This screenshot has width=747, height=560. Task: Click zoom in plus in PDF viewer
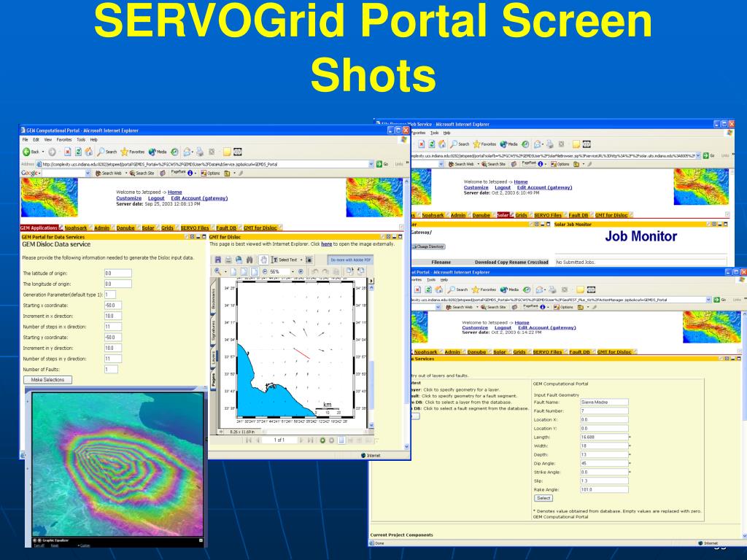pos(301,271)
